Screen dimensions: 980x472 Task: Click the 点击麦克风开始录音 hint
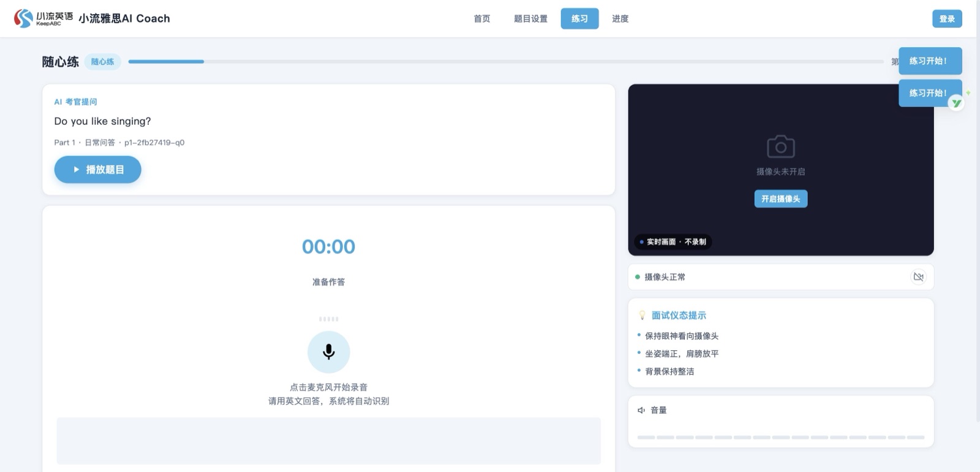pyautogui.click(x=329, y=388)
